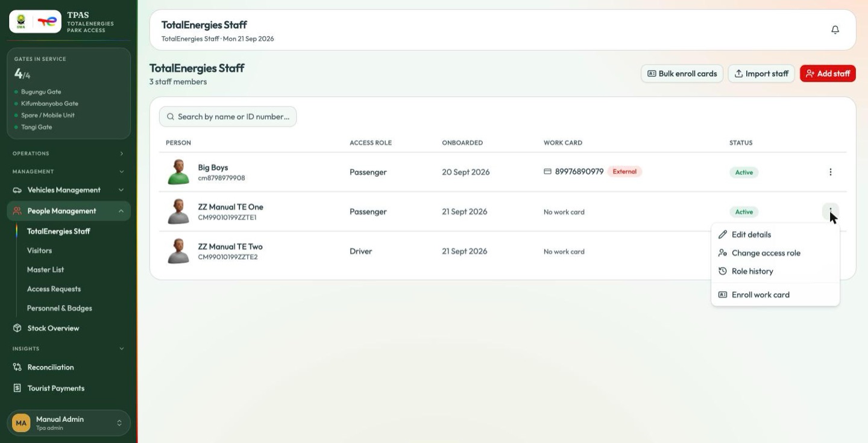Screen dimensions: 868x443
Task: Open row actions for Big Boys
Action: [x=830, y=172]
